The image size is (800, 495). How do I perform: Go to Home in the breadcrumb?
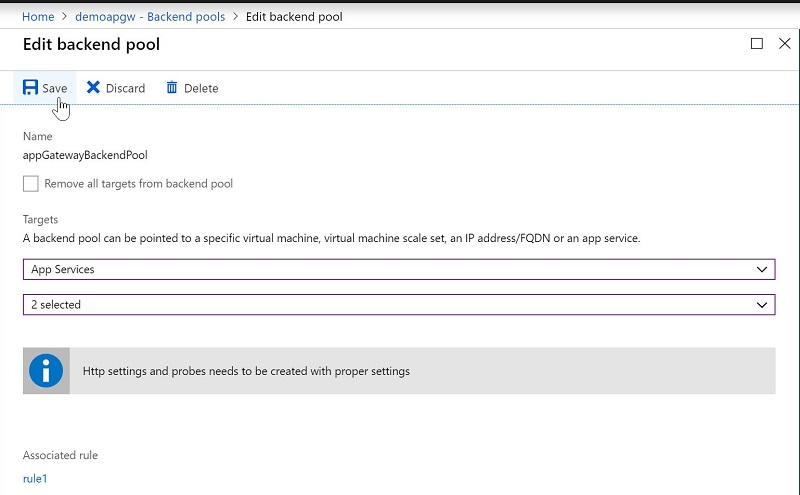[38, 17]
